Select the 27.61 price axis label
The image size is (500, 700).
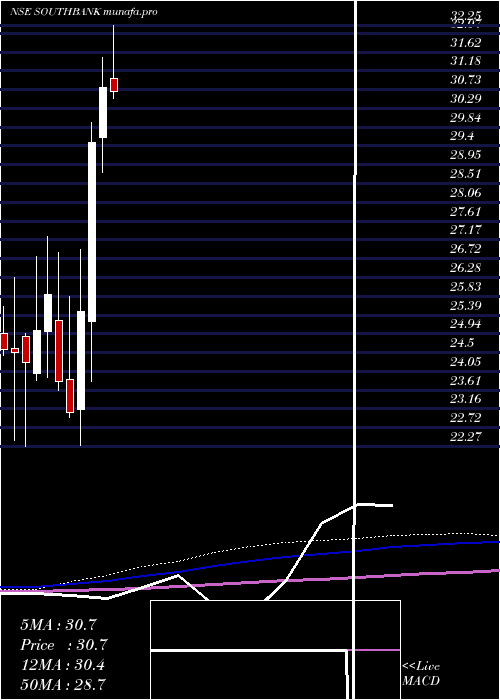(466, 211)
